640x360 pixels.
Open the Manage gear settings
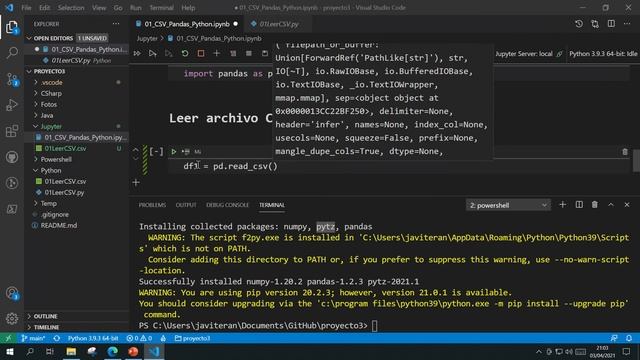(x=12, y=318)
